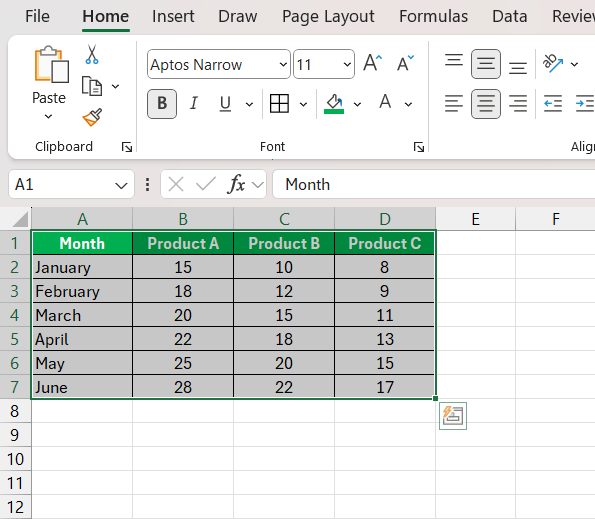Select the Product B header cell
Viewport: 595px width, 519px height.
[284, 243]
